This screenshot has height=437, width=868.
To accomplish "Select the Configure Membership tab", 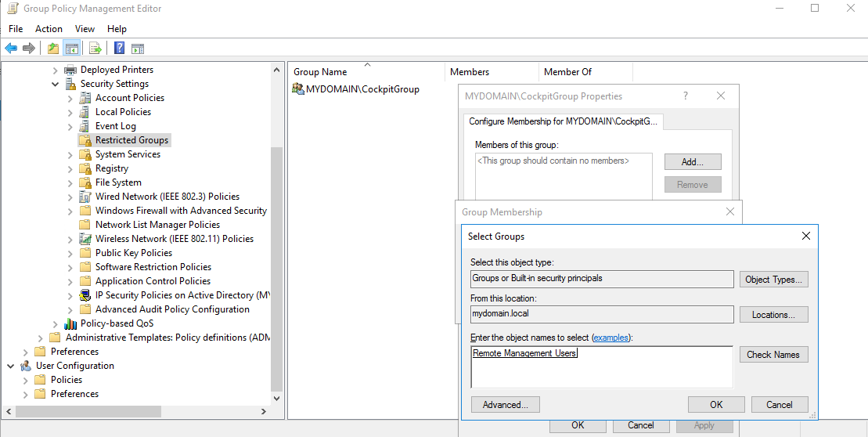I will pos(563,122).
